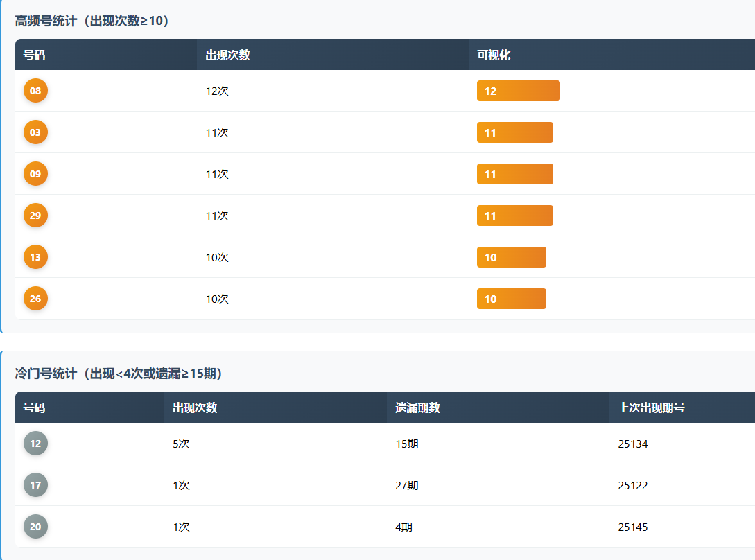Click the 可视化 column header

494,55
